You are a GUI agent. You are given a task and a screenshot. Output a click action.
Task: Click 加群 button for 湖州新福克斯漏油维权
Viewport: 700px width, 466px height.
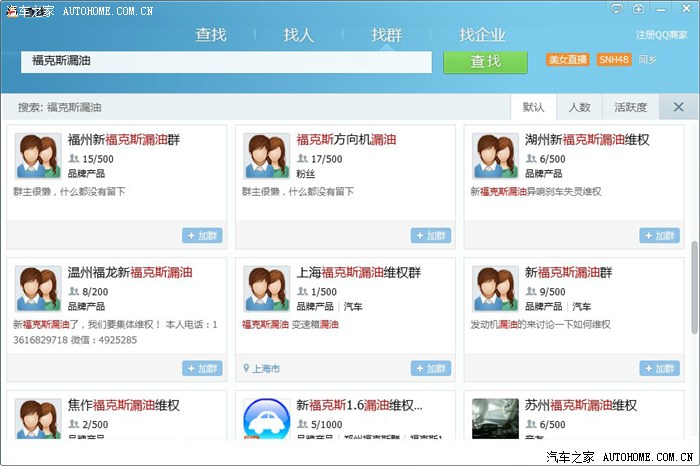[659, 236]
